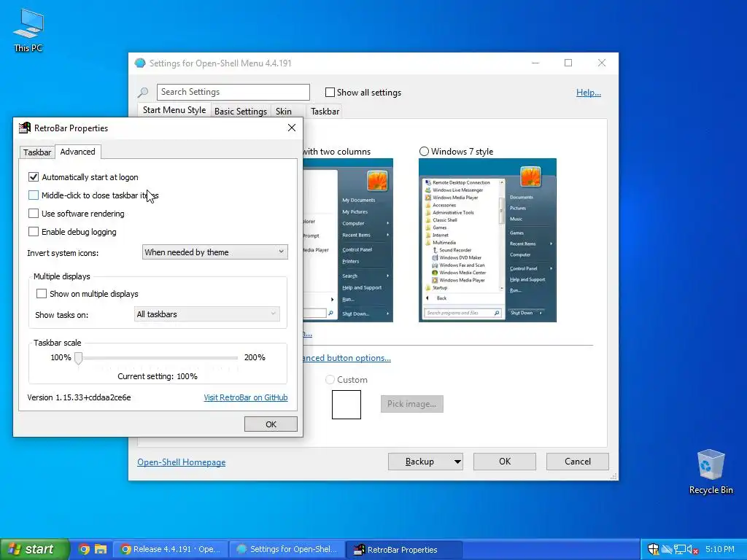Follow the Open-Shell Homepage link
This screenshot has width=747, height=560.
[x=182, y=462]
